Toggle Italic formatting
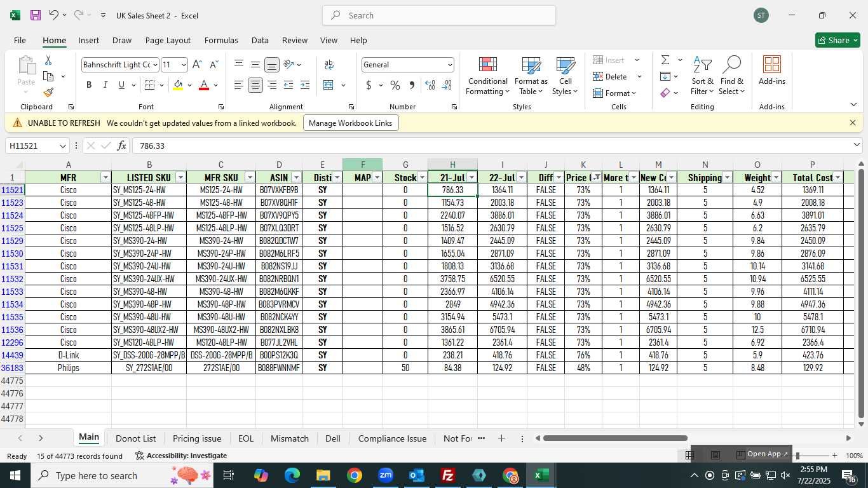 [x=105, y=85]
